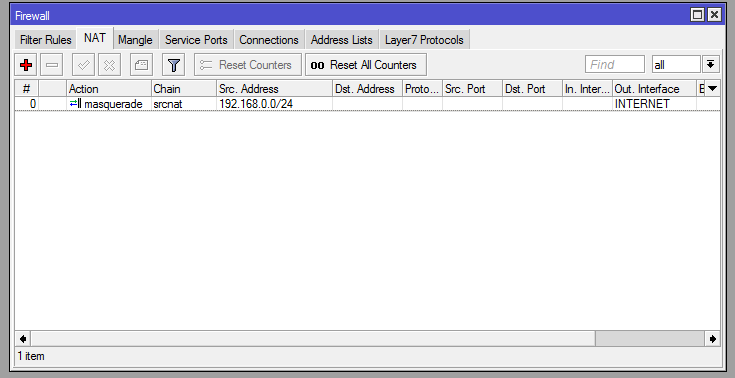This screenshot has height=378, width=735.
Task: Click rule number 0 cell
Action: 26,104
